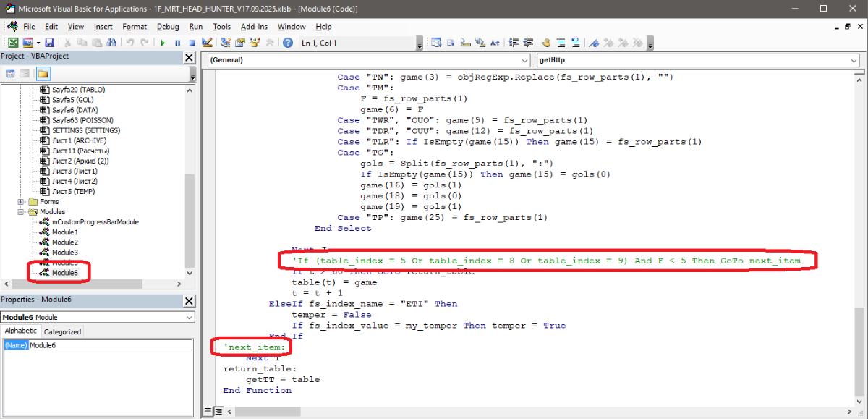Switch to the Categorized properties tab
Viewport: 868px width, 419px height.
tap(63, 331)
